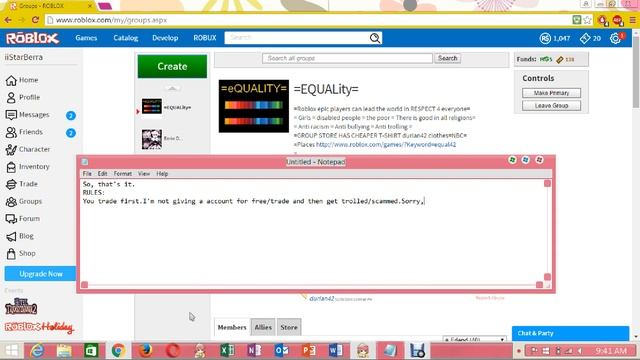The height and width of the screenshot is (360, 640).
Task: Open the Profile sidebar entry
Action: point(23,98)
